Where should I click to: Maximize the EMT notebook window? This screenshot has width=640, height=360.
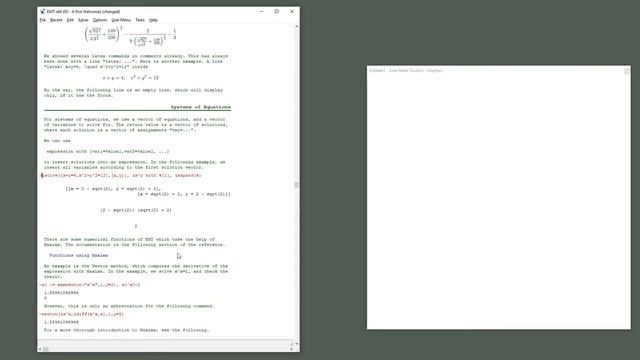[x=277, y=11]
